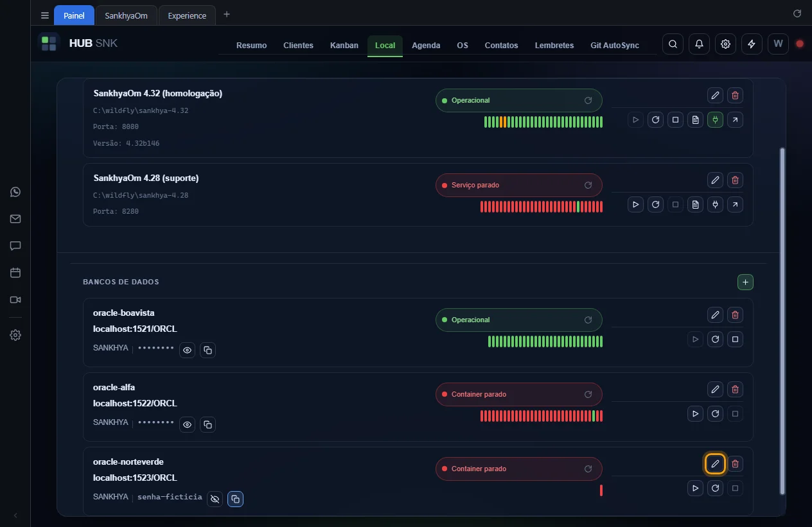812x527 pixels.
Task: Open a new tab with the plus button
Action: (x=226, y=14)
